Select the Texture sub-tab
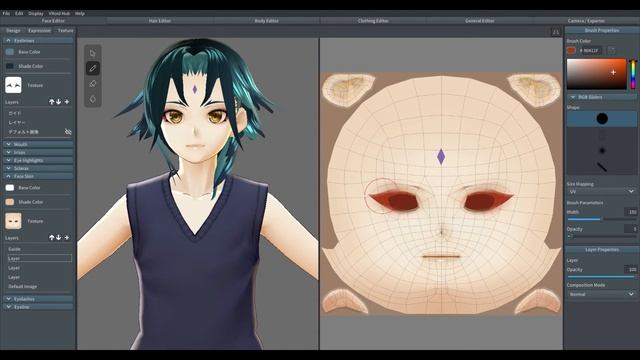Viewport: 640px width, 360px height. tap(65, 31)
